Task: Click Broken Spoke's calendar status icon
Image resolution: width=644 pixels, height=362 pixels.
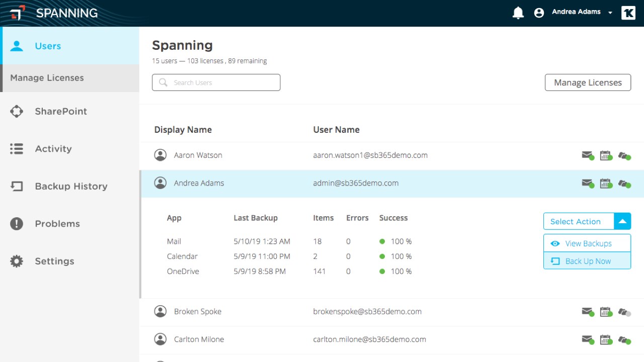Action: pyautogui.click(x=606, y=312)
